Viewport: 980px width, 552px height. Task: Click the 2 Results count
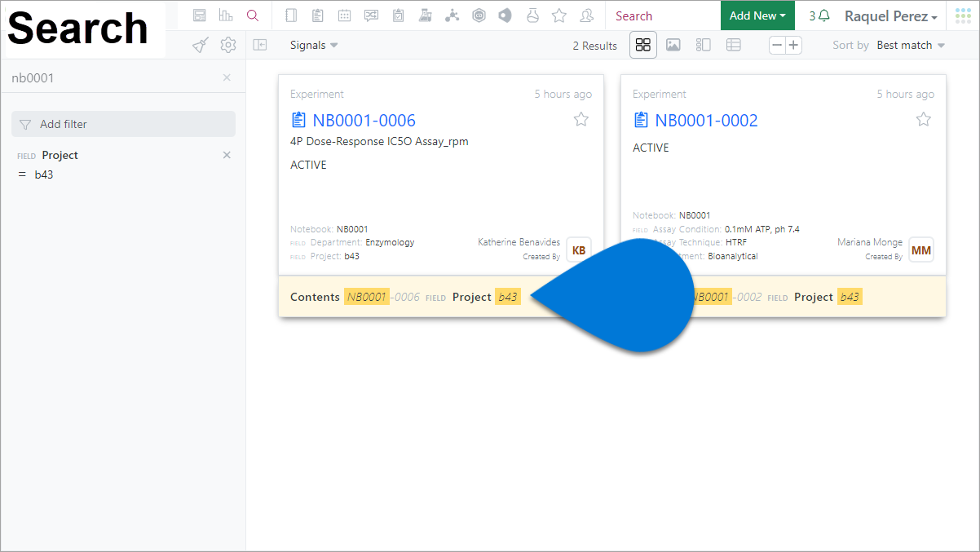(x=594, y=46)
